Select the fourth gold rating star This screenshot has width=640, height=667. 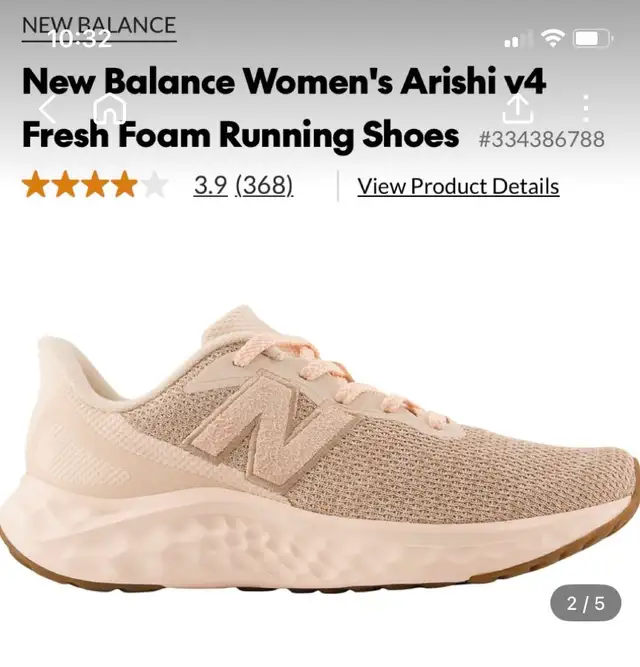124,184
